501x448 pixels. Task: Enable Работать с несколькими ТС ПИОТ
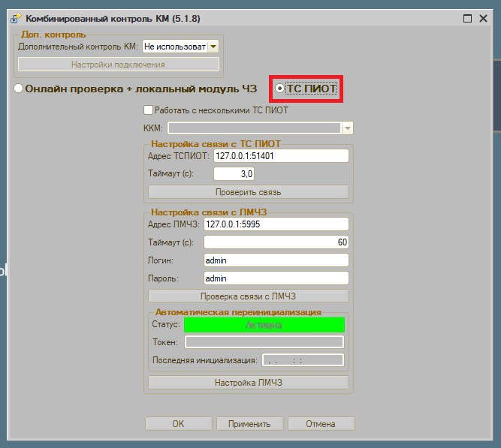point(148,110)
